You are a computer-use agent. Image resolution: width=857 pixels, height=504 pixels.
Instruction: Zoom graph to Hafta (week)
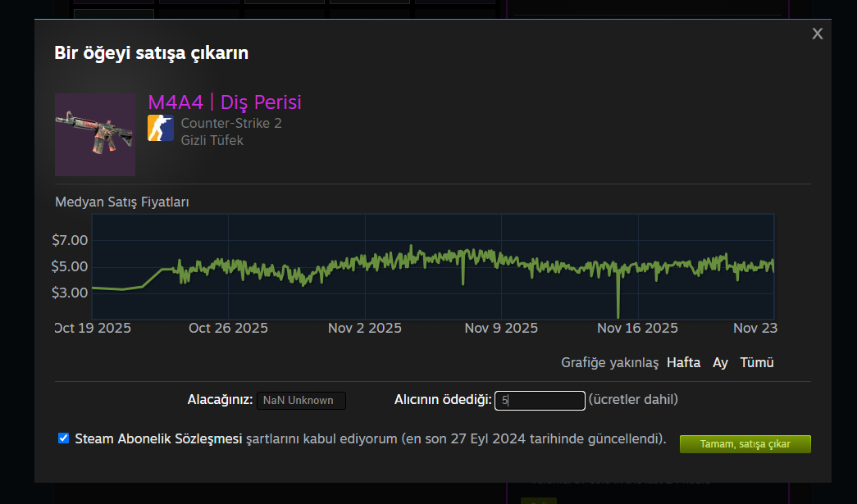tap(683, 362)
